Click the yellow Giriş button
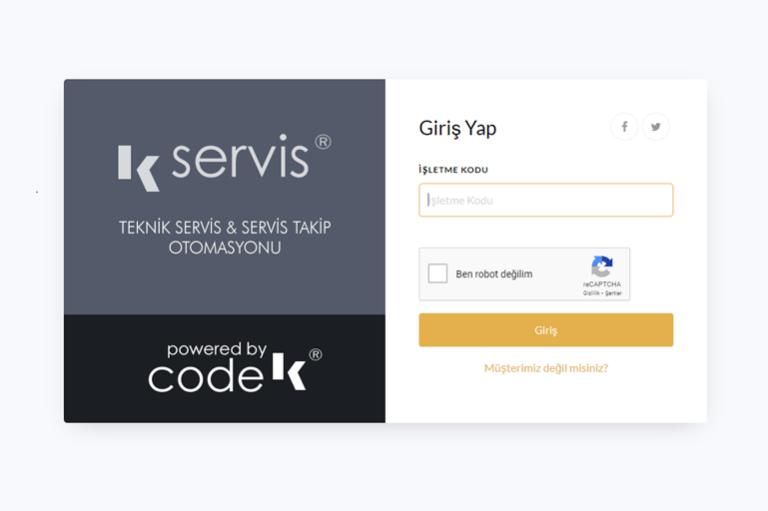 546,330
